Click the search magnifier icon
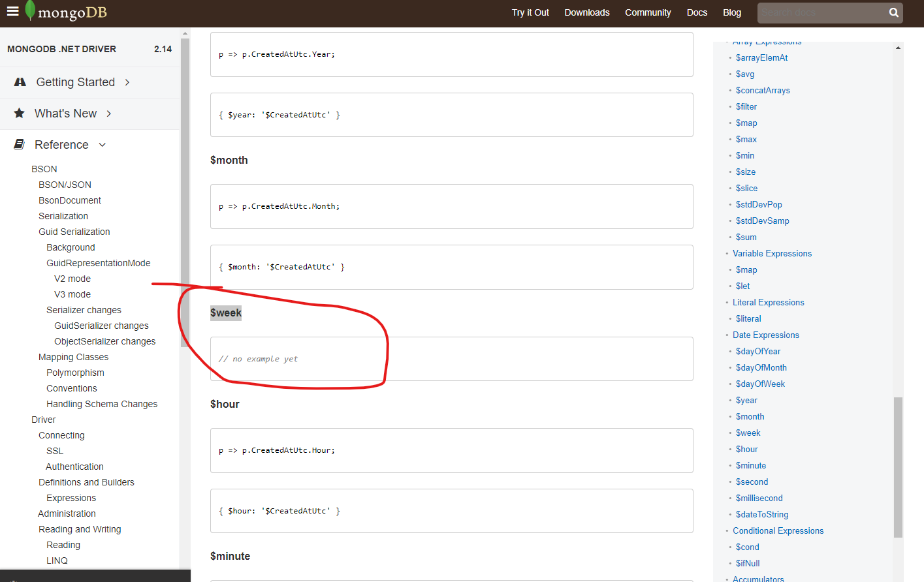 coord(893,12)
